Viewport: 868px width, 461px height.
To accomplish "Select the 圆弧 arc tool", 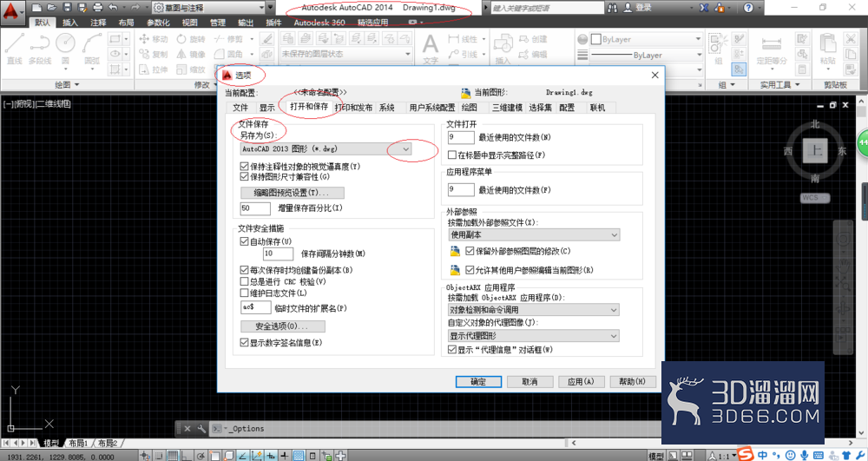I will click(92, 48).
